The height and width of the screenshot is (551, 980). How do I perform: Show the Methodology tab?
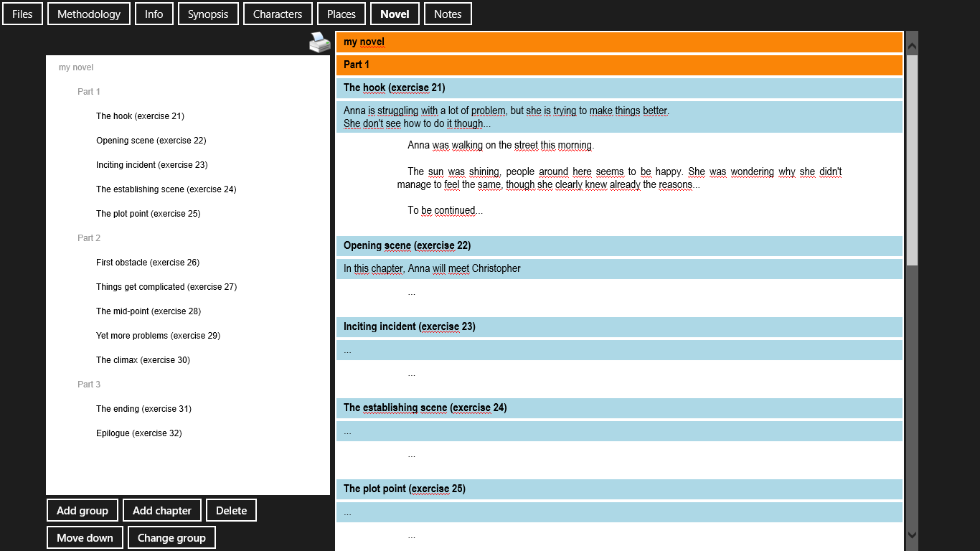89,14
